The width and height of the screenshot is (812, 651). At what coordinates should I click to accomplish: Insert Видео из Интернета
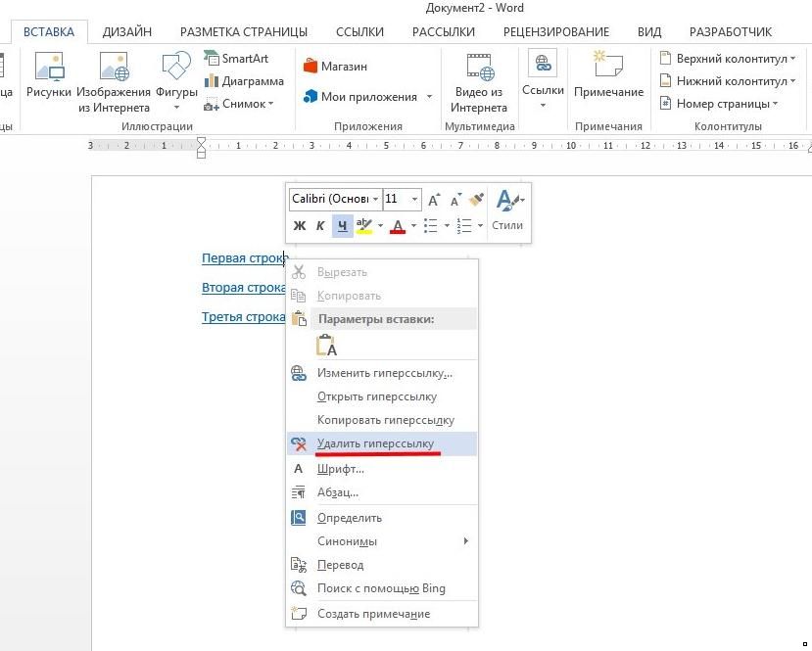[479, 83]
